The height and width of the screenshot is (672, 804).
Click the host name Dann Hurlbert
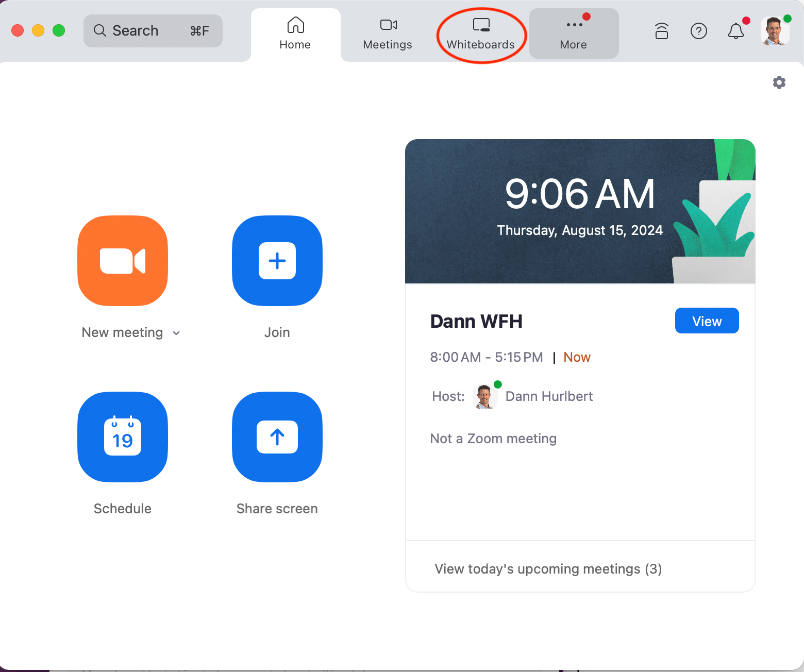[x=549, y=396]
